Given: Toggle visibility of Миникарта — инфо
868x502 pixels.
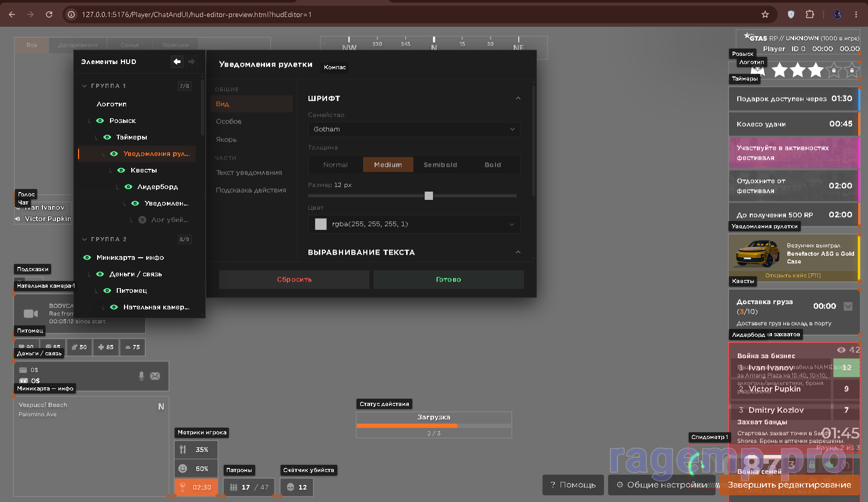Looking at the screenshot, I should pos(87,257).
